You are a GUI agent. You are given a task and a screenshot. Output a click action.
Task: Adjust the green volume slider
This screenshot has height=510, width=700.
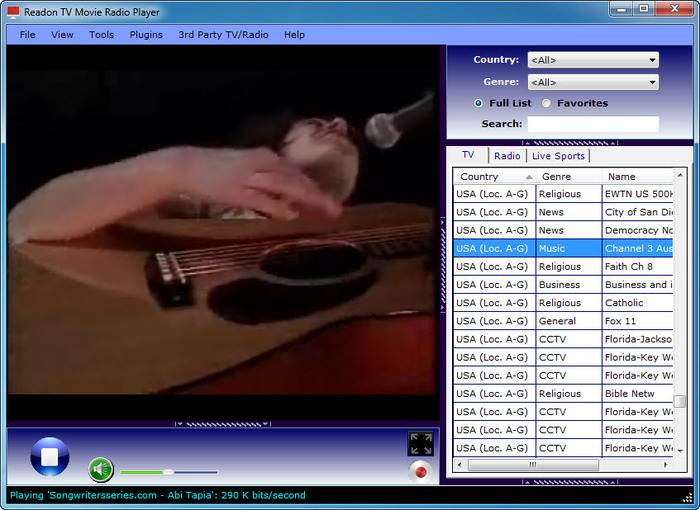[168, 471]
